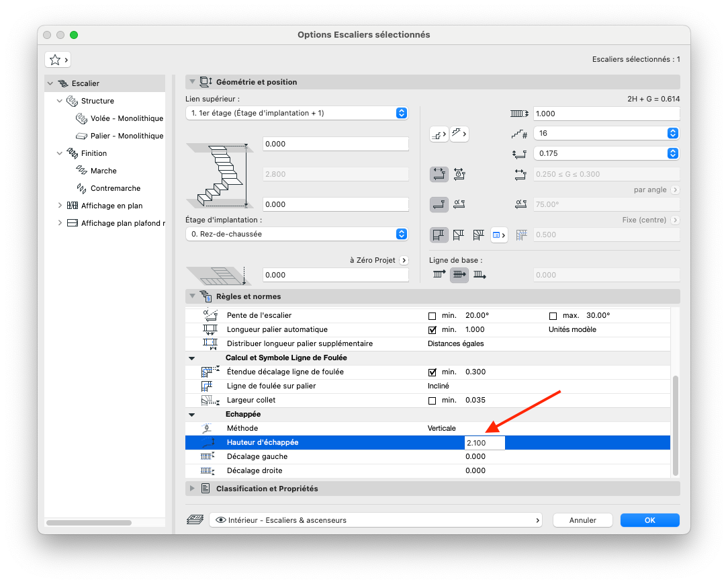Set baseline to center icon

coord(459,275)
